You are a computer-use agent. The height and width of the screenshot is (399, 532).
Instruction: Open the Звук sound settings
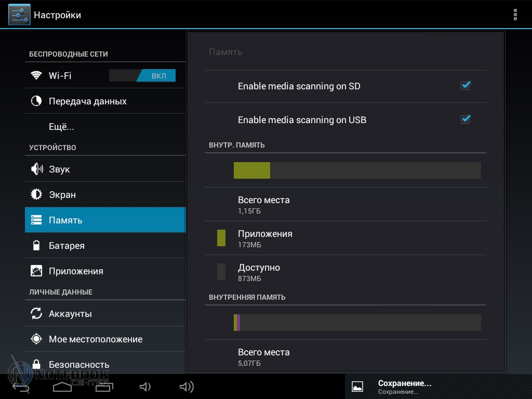[59, 169]
